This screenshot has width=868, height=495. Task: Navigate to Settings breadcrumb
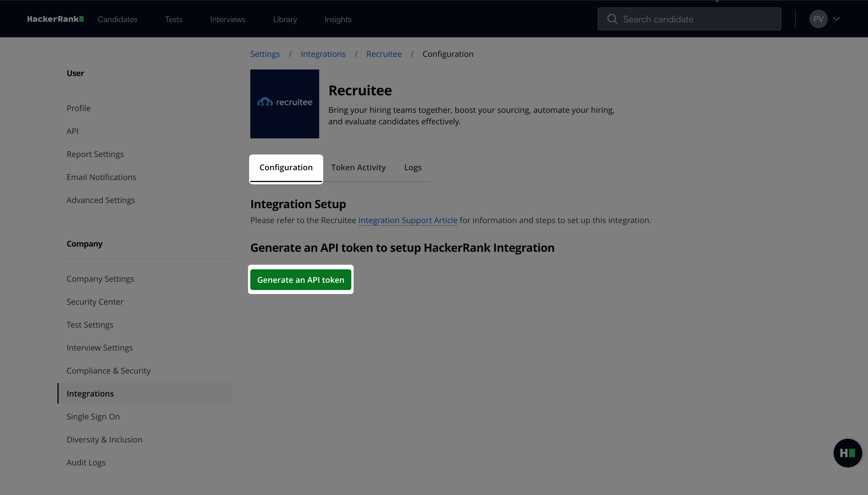point(265,54)
